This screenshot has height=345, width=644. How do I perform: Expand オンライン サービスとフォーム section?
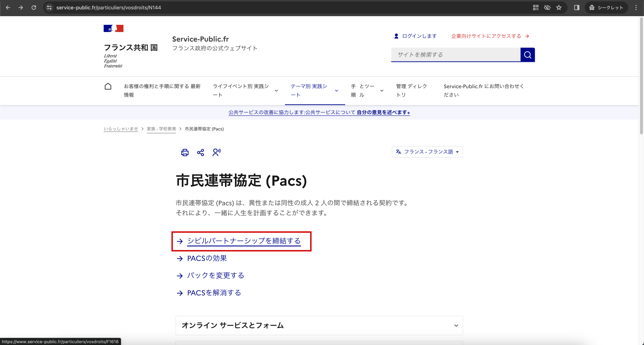319,326
